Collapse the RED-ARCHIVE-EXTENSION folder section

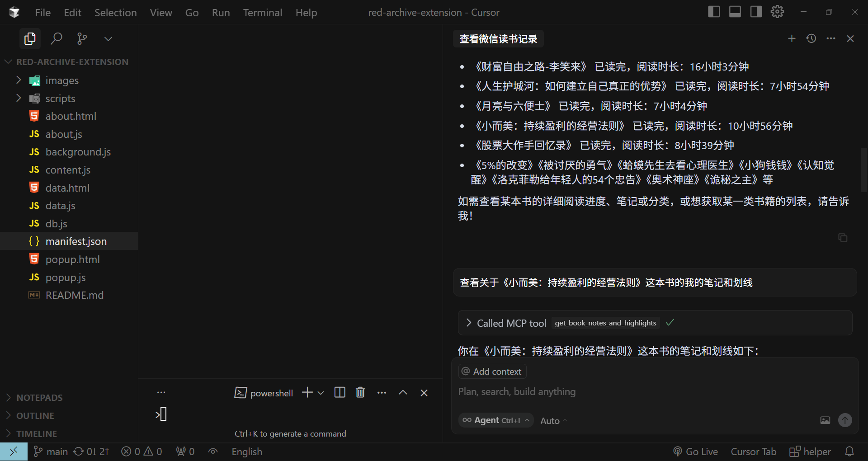[69, 62]
